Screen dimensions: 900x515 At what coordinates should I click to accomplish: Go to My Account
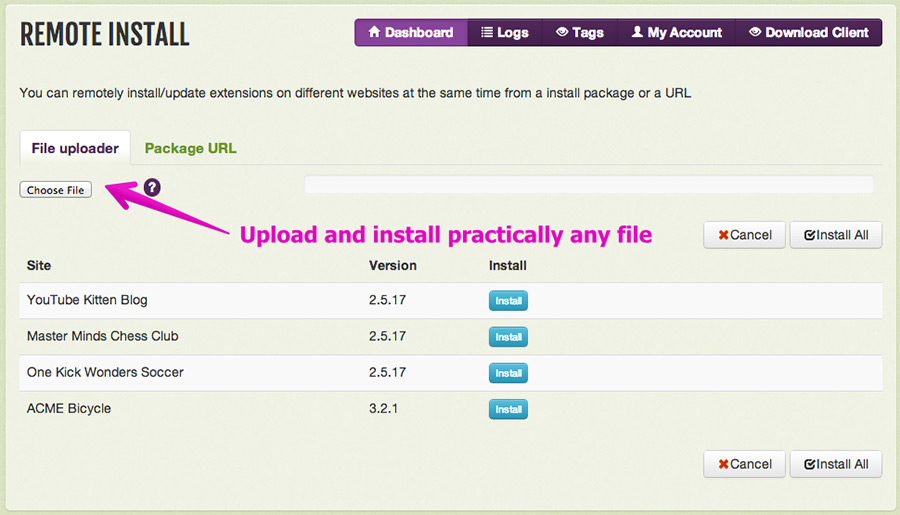click(677, 33)
